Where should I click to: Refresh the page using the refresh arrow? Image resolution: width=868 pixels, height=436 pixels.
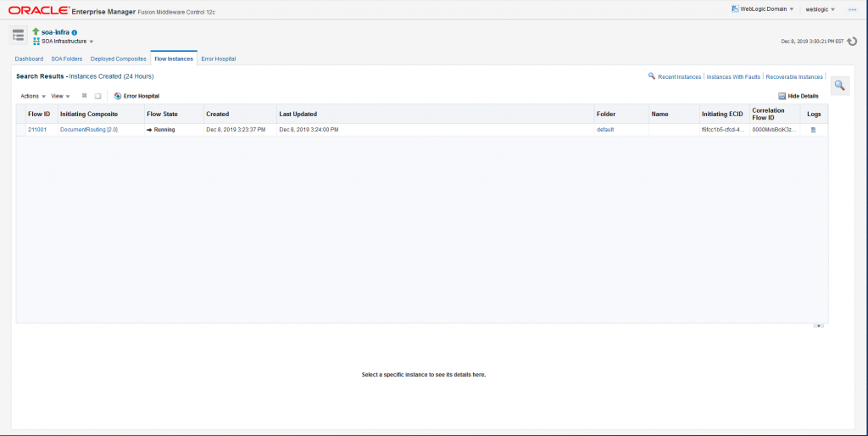[854, 41]
